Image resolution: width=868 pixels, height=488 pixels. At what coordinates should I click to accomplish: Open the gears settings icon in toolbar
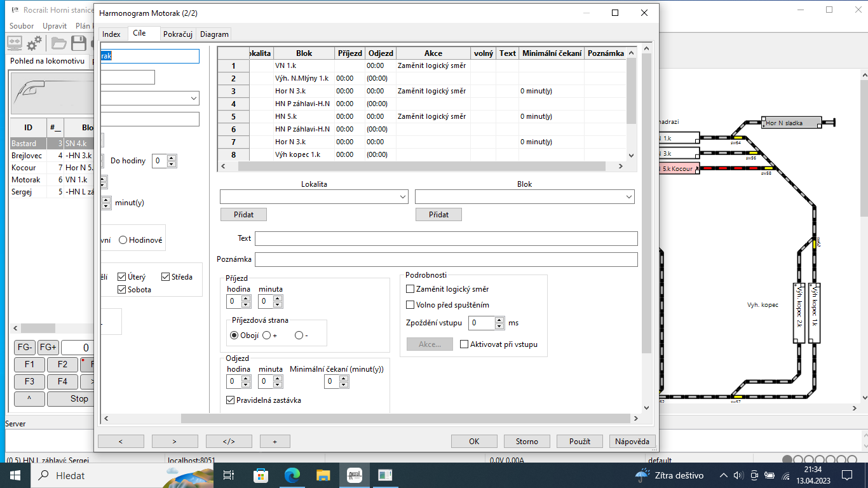[x=34, y=43]
